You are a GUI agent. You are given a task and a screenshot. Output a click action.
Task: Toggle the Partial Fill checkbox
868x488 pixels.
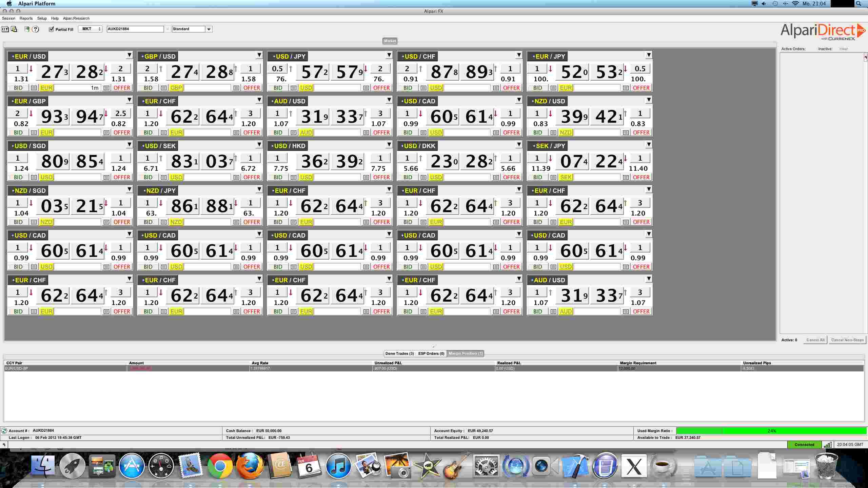tap(51, 29)
